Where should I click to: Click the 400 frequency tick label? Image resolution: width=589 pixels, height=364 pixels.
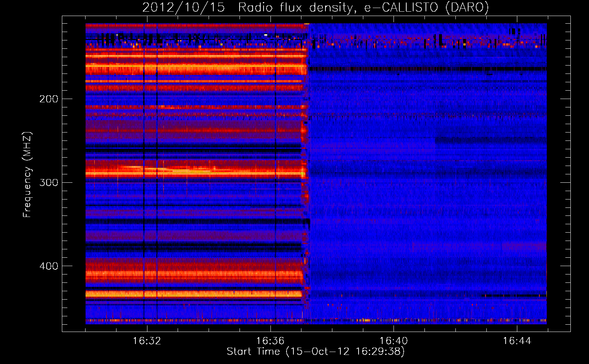point(49,266)
